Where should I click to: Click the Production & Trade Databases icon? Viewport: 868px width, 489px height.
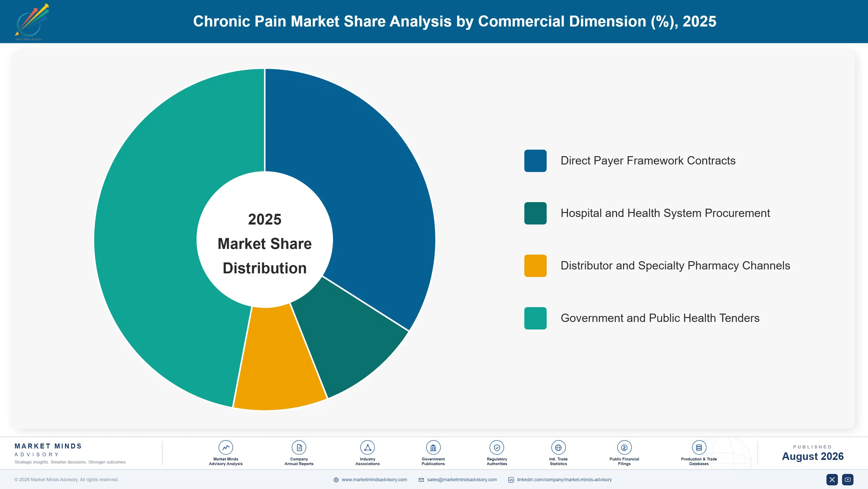click(x=699, y=447)
